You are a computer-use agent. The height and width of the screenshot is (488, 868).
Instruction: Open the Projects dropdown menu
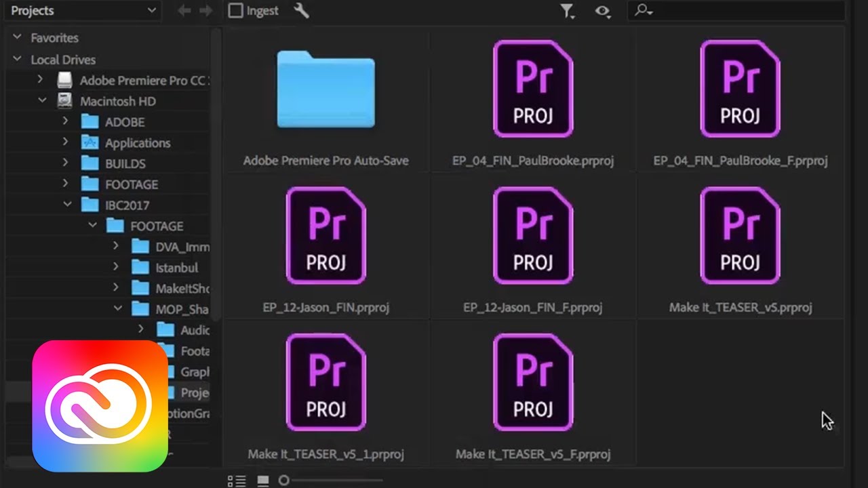pyautogui.click(x=83, y=10)
